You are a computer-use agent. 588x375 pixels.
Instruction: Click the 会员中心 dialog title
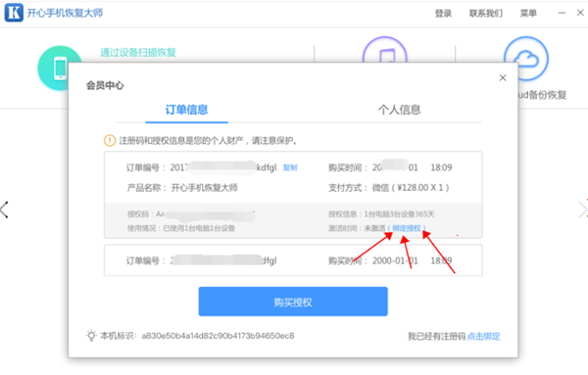point(105,85)
